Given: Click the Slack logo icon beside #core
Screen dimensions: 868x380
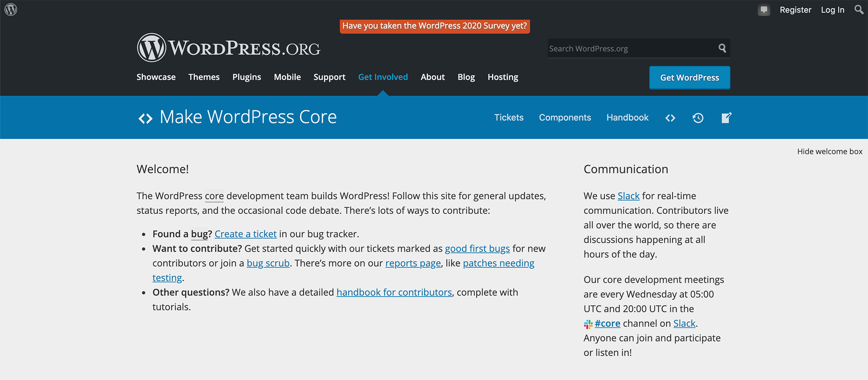Looking at the screenshot, I should pyautogui.click(x=588, y=324).
